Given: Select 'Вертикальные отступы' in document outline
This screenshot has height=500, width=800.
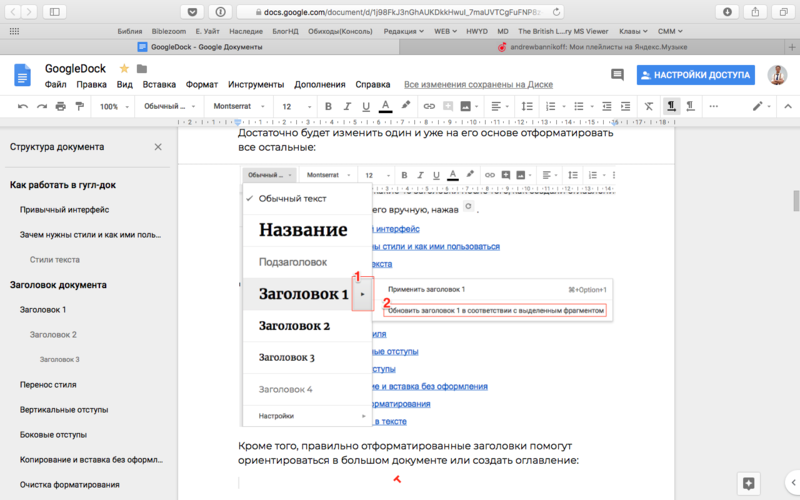Looking at the screenshot, I should pyautogui.click(x=63, y=409).
